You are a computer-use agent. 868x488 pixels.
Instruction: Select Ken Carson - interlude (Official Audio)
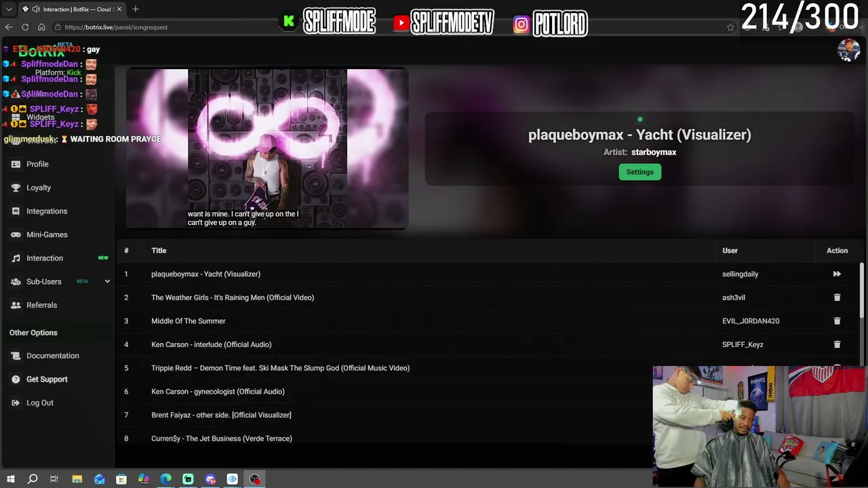pyautogui.click(x=212, y=344)
